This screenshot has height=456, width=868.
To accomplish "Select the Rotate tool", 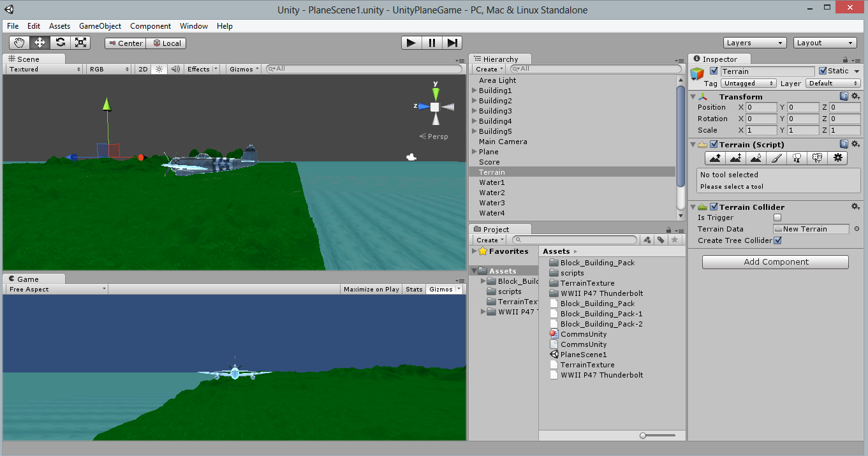I will 61,42.
